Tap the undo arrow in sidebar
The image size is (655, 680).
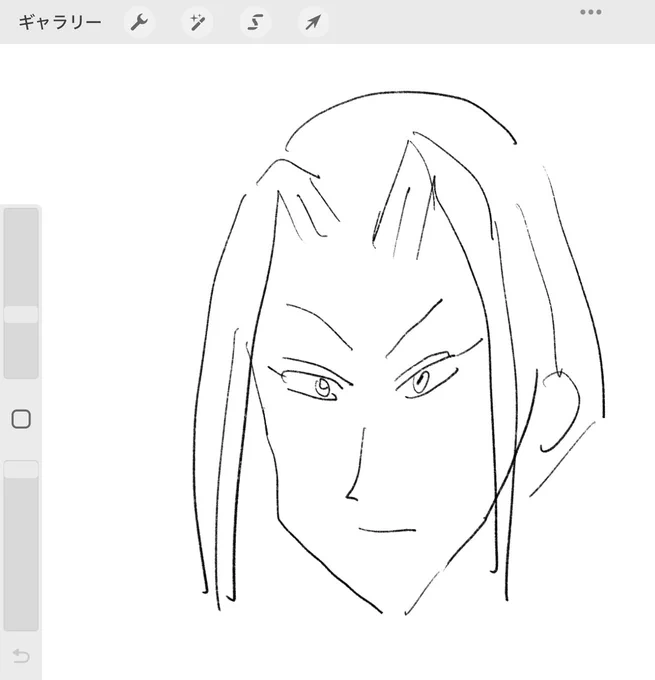[x=21, y=656]
